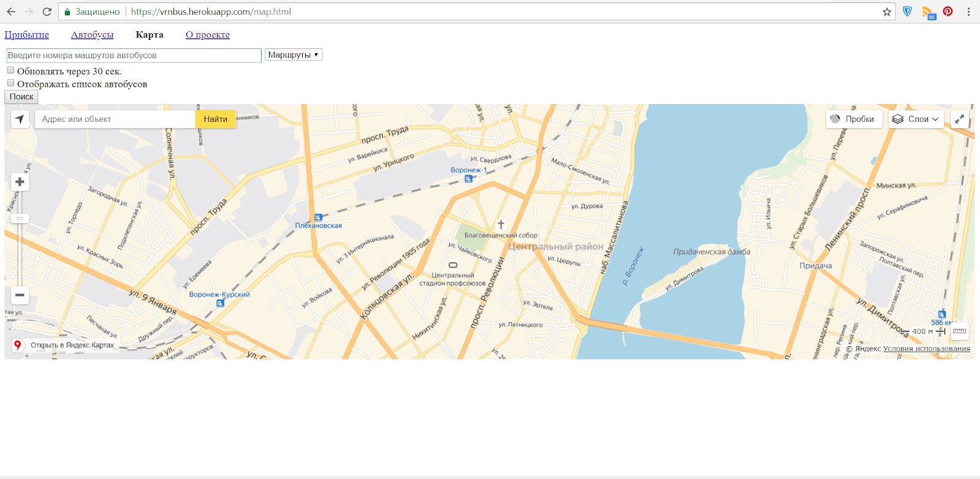The height and width of the screenshot is (479, 980).
Task: Focus the bus route numbers input
Action: tap(134, 55)
